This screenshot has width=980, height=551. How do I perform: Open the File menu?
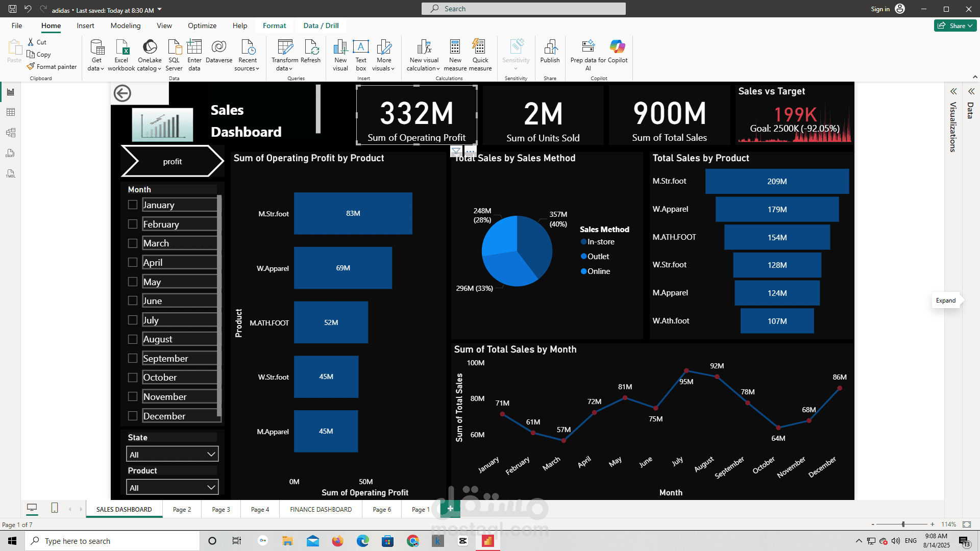tap(17, 26)
